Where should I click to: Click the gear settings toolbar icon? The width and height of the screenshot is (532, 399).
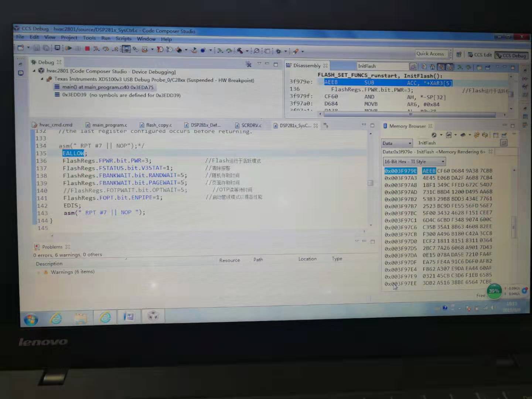[x=278, y=51]
